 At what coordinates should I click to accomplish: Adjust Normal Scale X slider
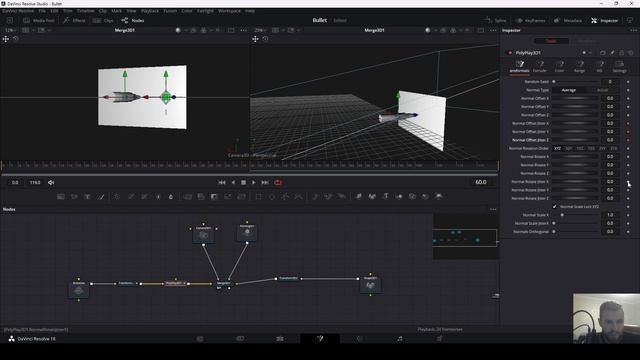[576, 215]
